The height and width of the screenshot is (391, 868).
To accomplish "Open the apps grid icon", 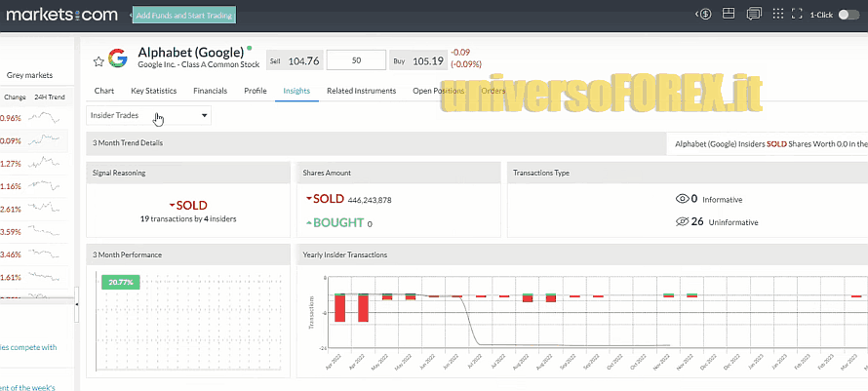I will (x=777, y=15).
